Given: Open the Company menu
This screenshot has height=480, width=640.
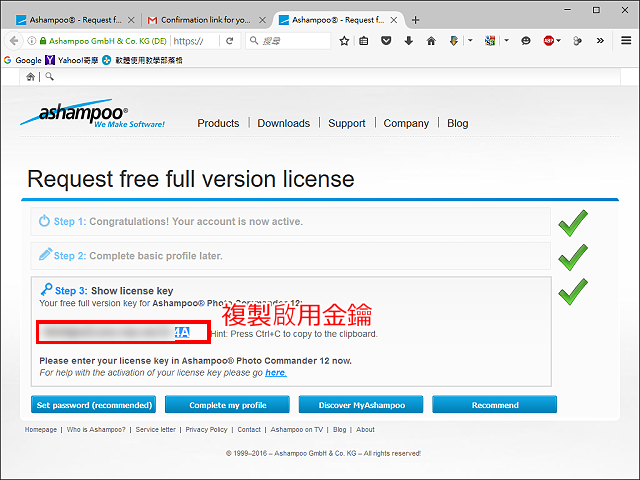Looking at the screenshot, I should (x=406, y=123).
